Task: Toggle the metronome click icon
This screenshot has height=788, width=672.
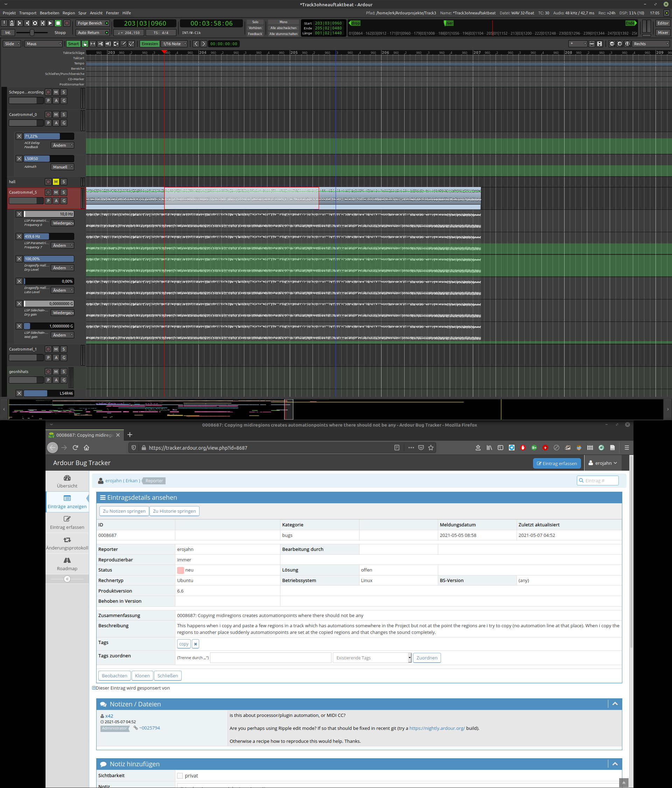Action: click(12, 23)
